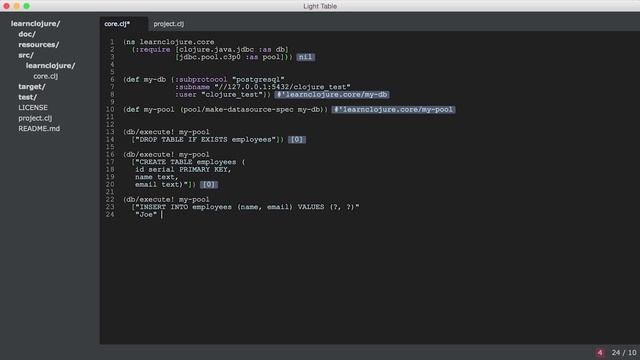Click the INSERT INTO employees statement line
Screen dimensions: 640x360
click(245, 207)
